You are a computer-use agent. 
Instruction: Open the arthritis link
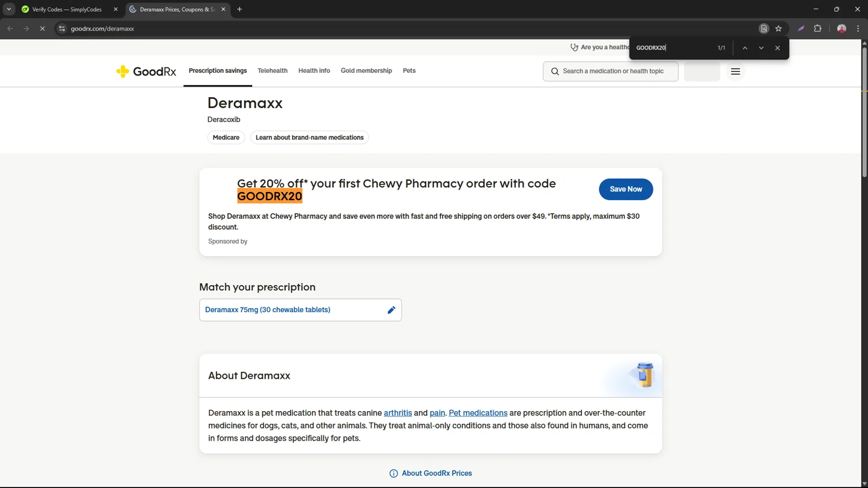coord(398,413)
